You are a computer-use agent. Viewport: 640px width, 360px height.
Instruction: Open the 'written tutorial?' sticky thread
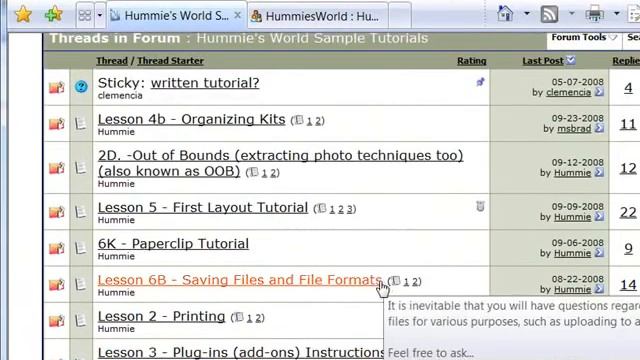click(205, 83)
